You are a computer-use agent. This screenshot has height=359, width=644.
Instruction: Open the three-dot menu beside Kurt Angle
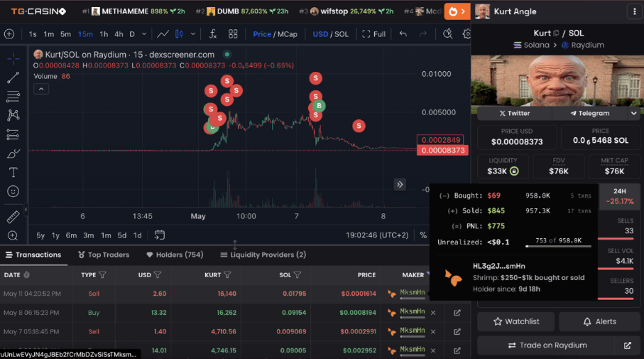point(635,11)
